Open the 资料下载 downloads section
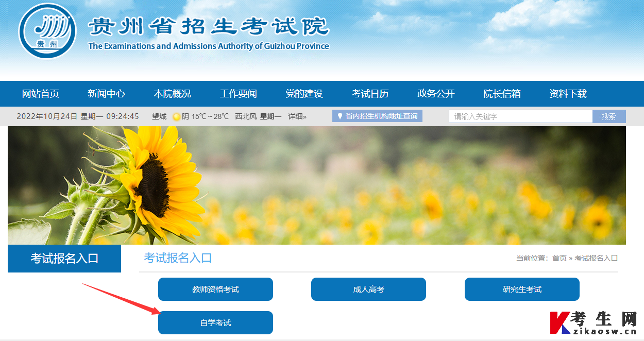 pyautogui.click(x=568, y=93)
